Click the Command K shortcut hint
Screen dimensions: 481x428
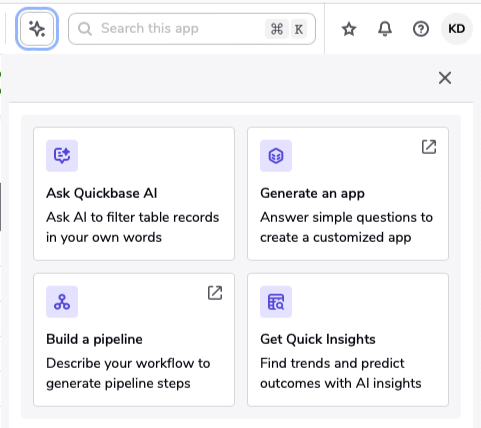(x=286, y=29)
